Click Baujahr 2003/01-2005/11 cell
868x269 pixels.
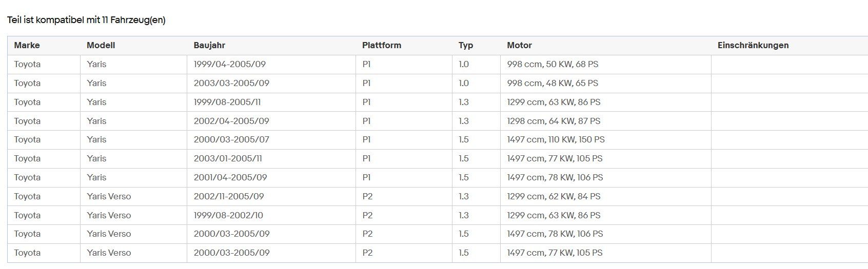click(x=228, y=158)
